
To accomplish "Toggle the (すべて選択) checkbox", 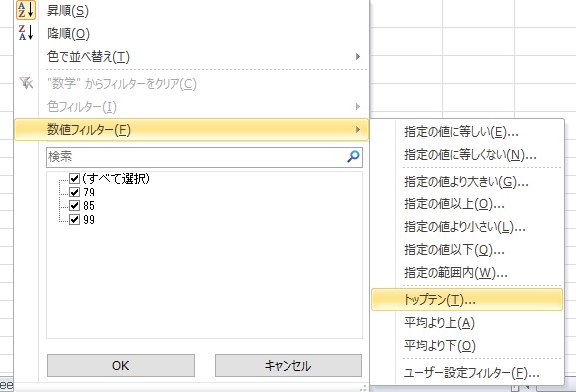I will (x=75, y=178).
